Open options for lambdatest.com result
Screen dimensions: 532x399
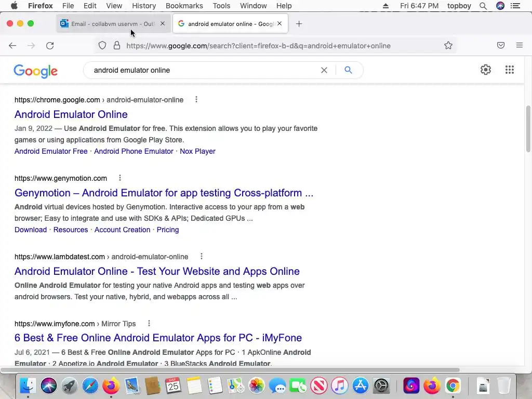click(201, 256)
